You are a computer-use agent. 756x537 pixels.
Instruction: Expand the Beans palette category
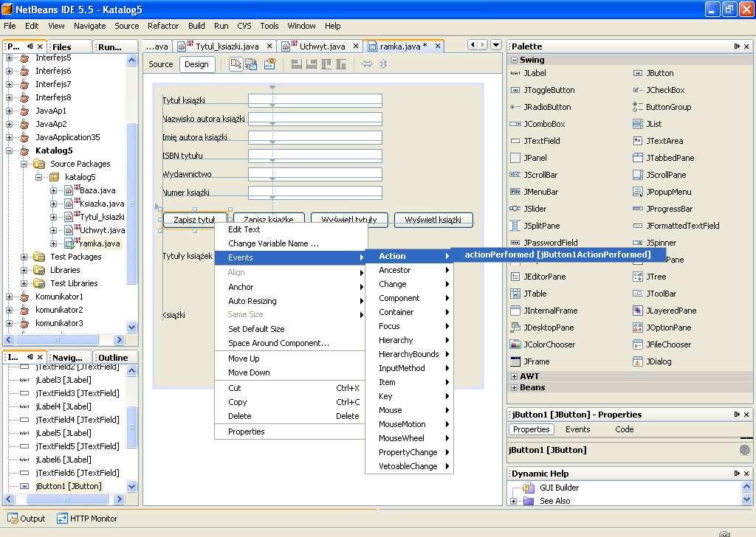click(514, 387)
